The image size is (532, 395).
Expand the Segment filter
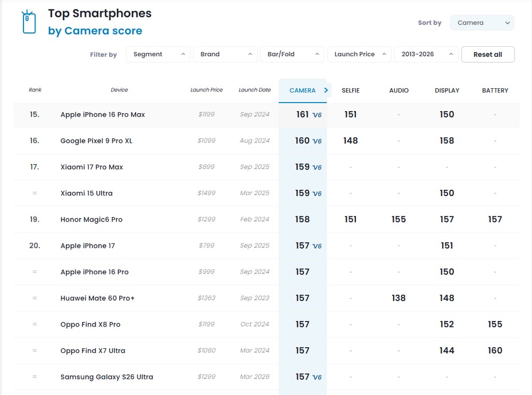coord(158,54)
